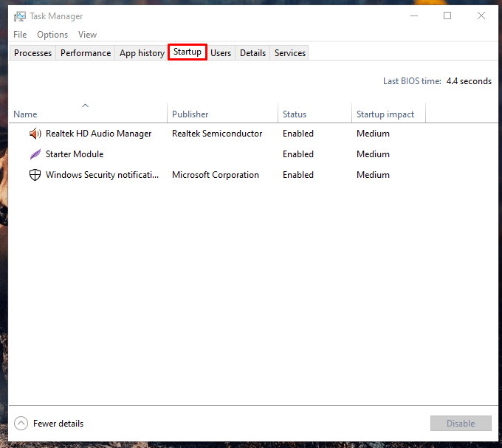502x448 pixels.
Task: Click Medium impact of Windows Security row
Action: click(373, 175)
